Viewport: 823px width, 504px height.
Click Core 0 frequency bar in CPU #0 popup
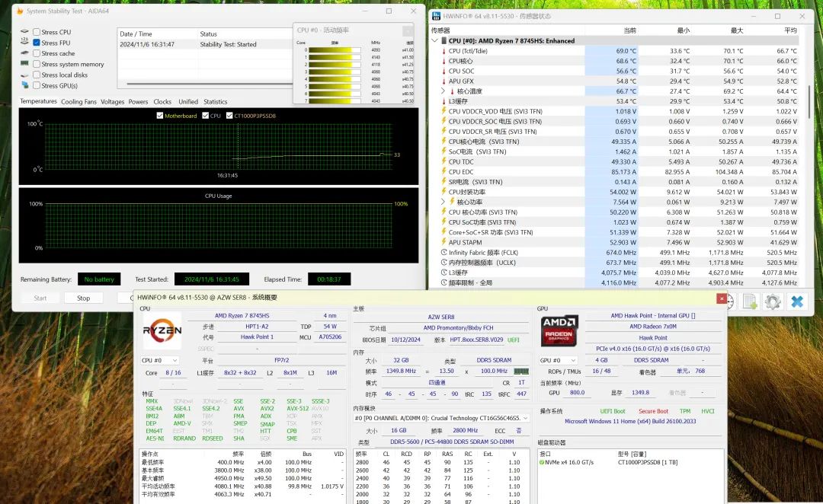point(335,50)
